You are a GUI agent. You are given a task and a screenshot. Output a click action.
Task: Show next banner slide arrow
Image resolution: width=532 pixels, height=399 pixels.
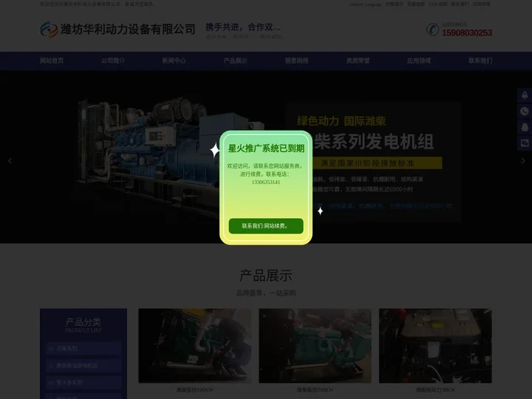[523, 161]
